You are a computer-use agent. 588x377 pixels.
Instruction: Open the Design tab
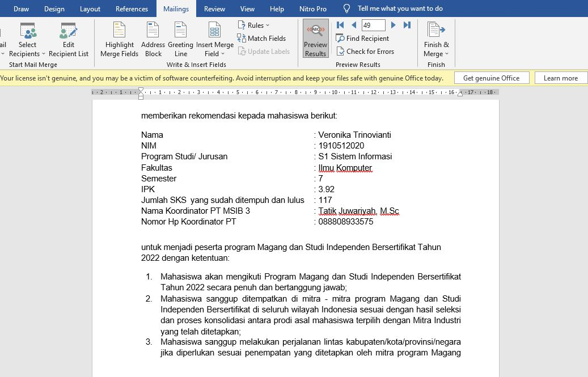(54, 9)
